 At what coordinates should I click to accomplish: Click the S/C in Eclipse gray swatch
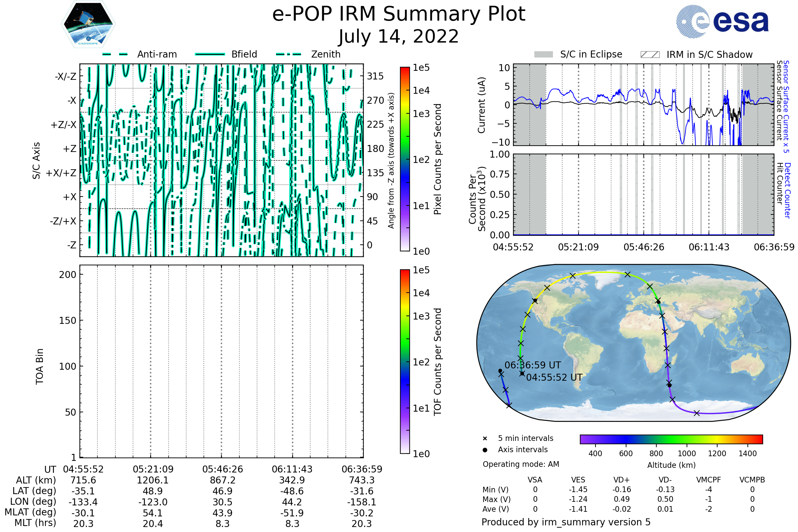click(543, 55)
